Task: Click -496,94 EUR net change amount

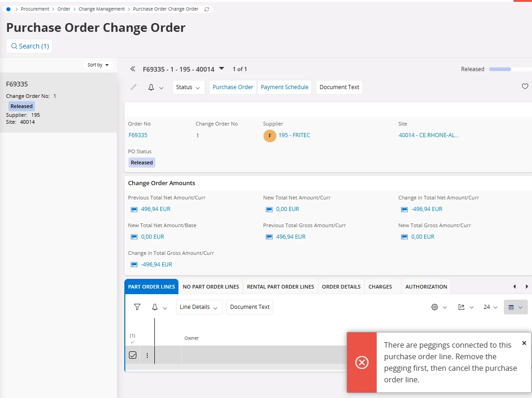Action: point(427,209)
